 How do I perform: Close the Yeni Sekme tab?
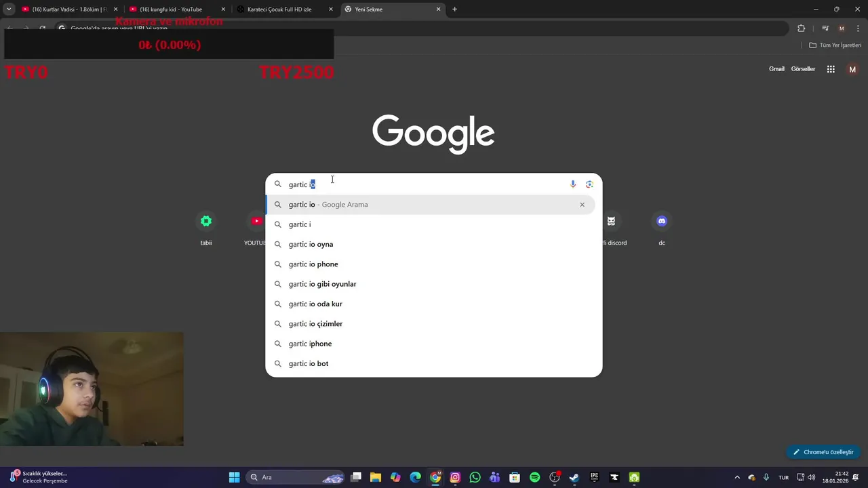[x=438, y=9]
